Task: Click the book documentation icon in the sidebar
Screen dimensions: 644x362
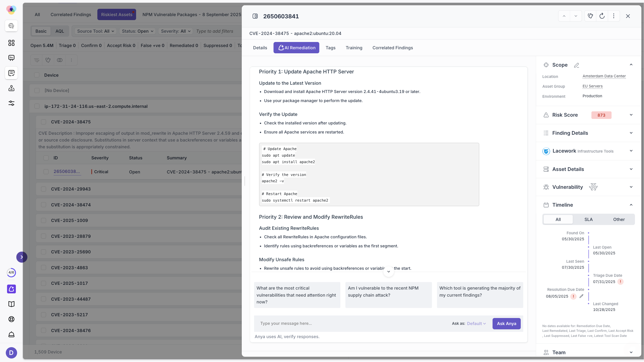Action: [11, 304]
